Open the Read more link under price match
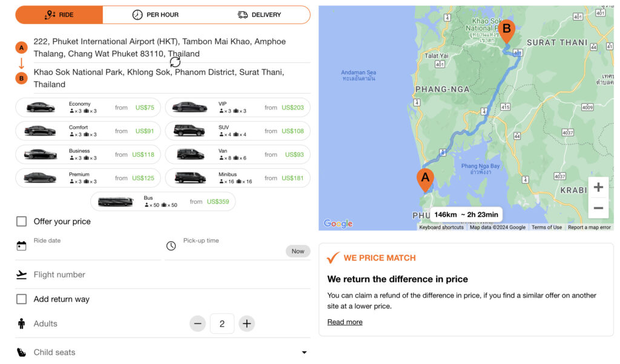Image resolution: width=620 pixels, height=364 pixels. pos(345,322)
